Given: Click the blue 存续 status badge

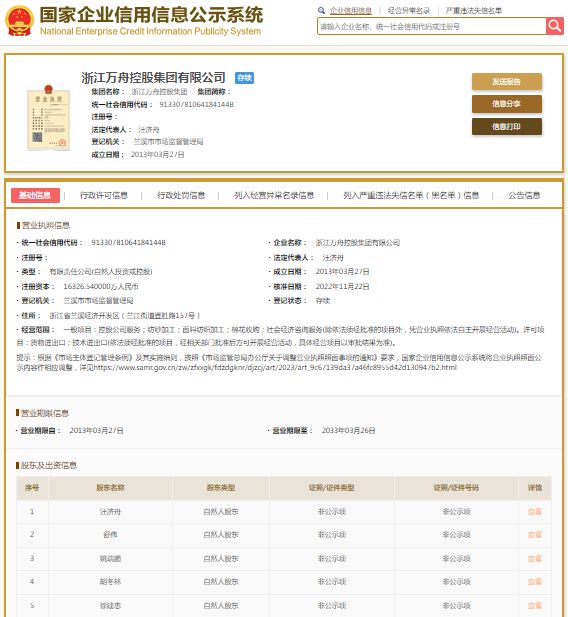Looking at the screenshot, I should (x=244, y=78).
